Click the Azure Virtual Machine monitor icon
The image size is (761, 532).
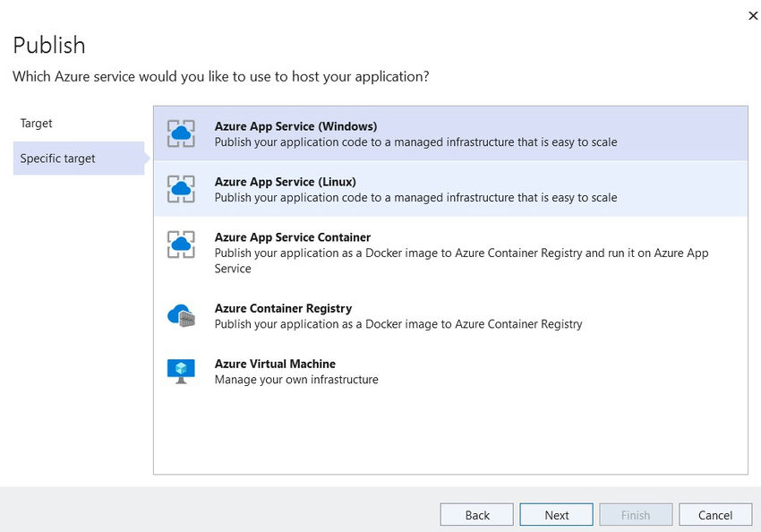coord(182,370)
